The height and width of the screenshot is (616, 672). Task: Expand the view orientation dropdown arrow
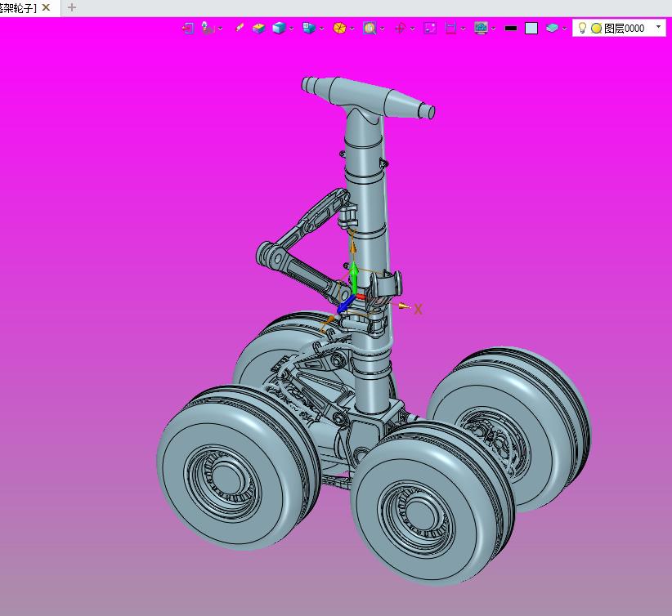tap(321, 29)
